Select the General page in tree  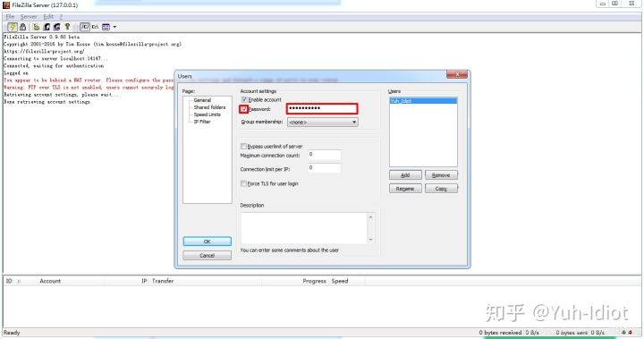point(202,100)
